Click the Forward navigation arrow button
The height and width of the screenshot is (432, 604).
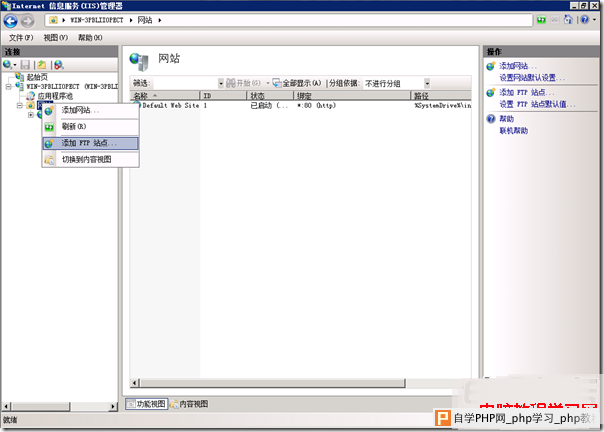pos(27,20)
